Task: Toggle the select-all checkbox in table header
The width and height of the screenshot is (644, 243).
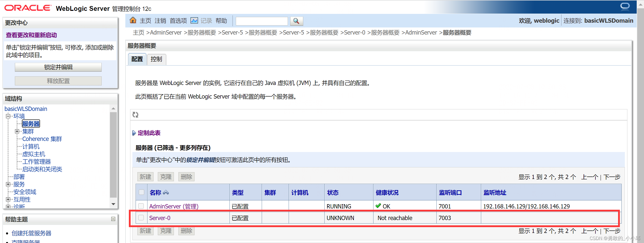Action: click(x=141, y=192)
